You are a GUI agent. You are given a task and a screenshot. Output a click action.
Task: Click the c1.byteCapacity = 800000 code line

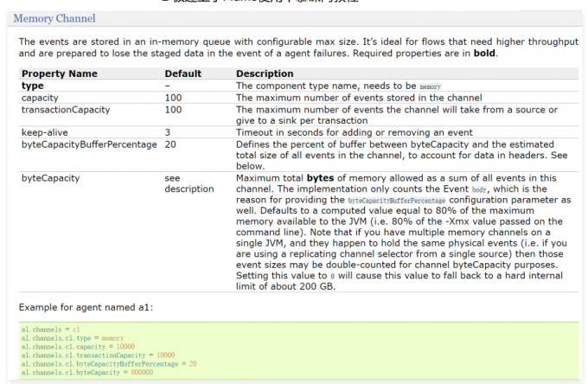pyautogui.click(x=88, y=372)
